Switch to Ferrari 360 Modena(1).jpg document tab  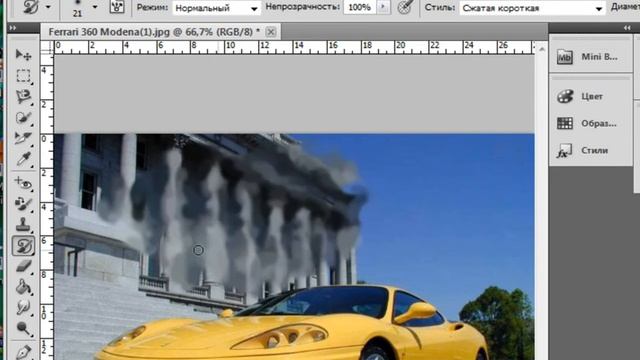pos(154,32)
